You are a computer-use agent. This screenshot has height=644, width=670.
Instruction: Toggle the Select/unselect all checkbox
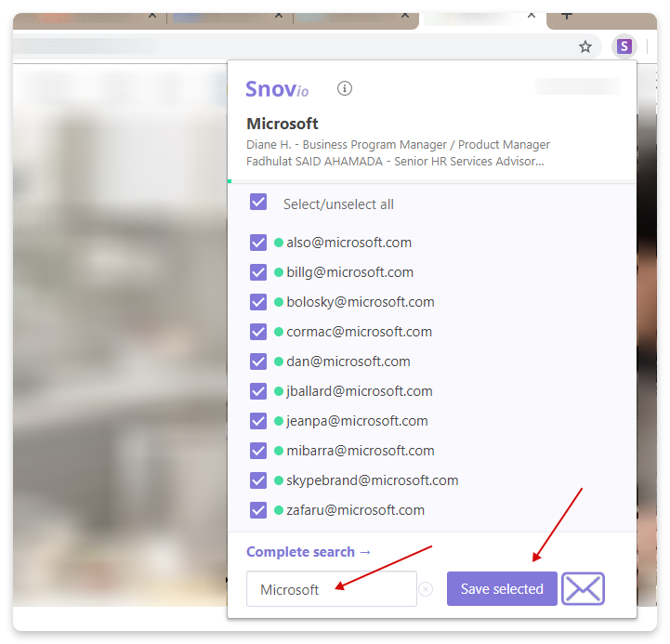coord(258,202)
